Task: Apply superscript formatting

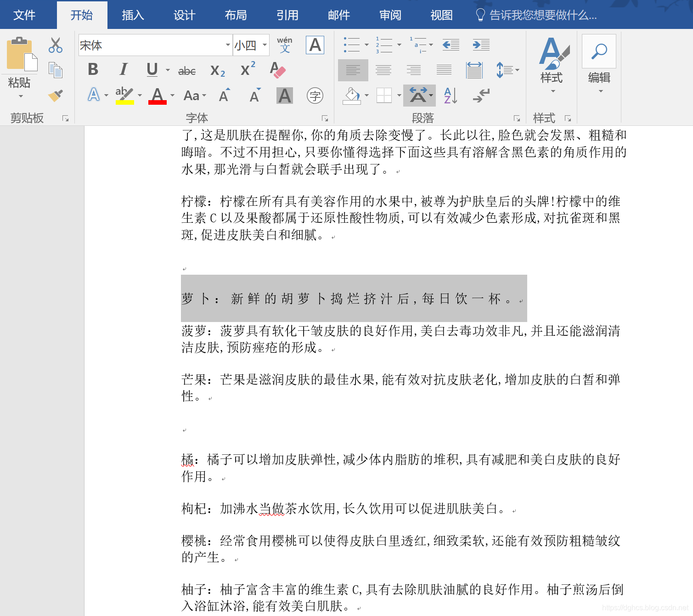Action: (248, 69)
